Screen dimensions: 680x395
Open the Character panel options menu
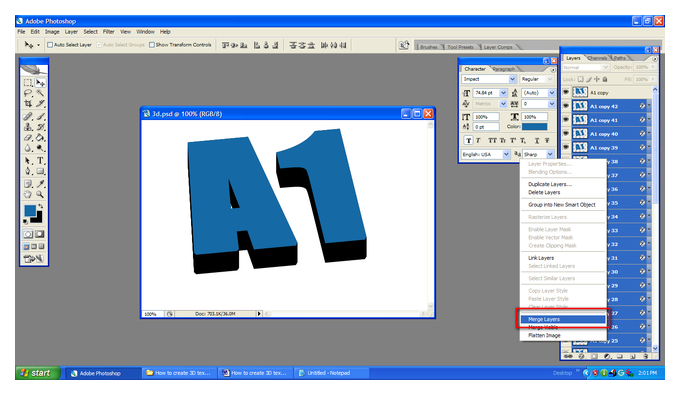tap(553, 69)
